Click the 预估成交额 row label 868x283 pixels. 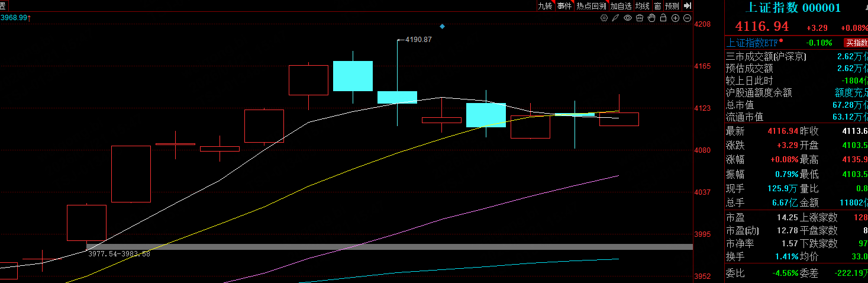point(750,69)
